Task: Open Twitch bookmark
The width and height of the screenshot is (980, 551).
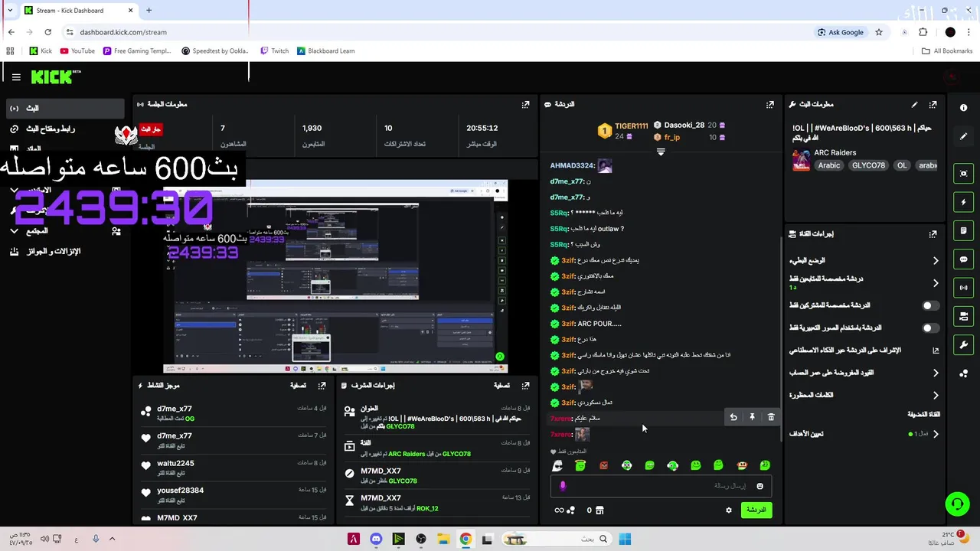Action: pyautogui.click(x=274, y=51)
